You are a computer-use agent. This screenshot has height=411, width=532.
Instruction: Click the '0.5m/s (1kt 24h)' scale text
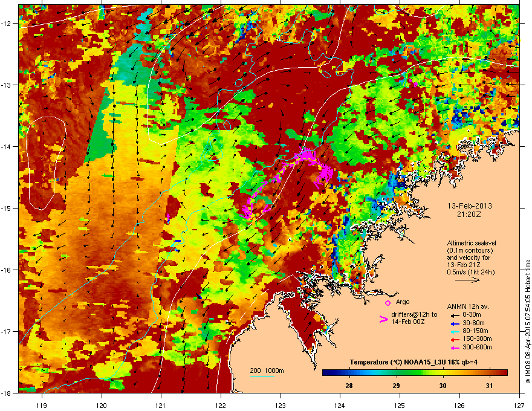[470, 272]
